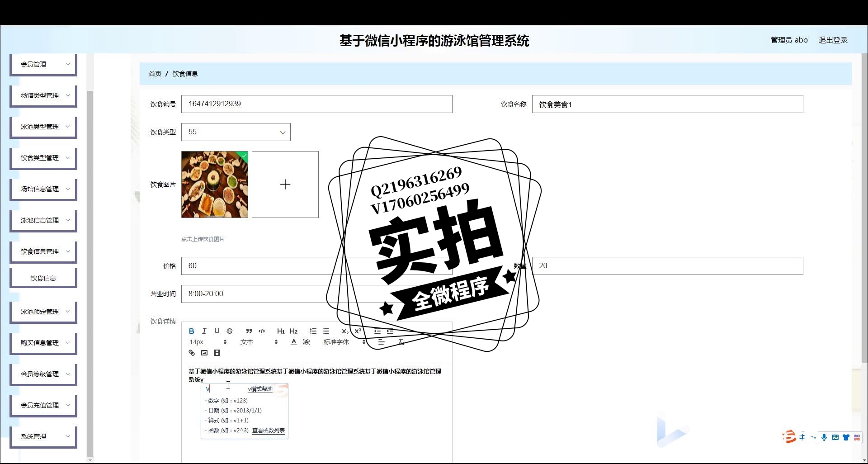Focus the 数量 input with 20

coord(668,266)
